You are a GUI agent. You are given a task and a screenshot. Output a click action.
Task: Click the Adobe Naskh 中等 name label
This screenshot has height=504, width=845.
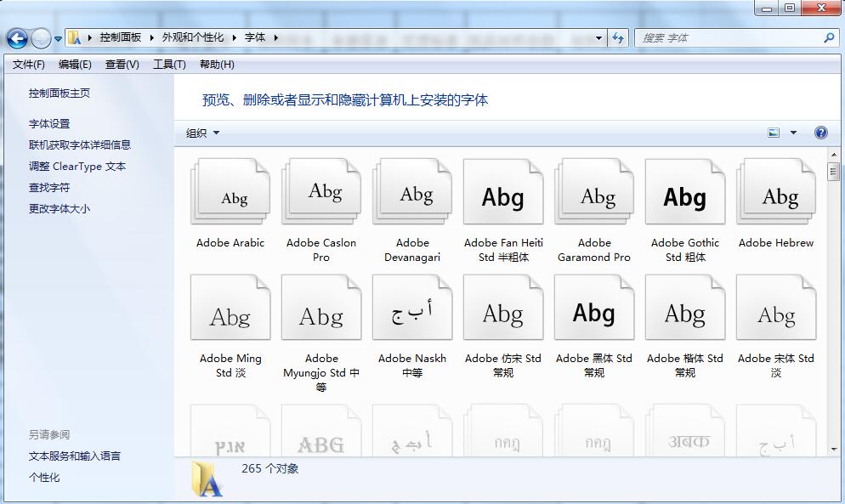pos(412,365)
